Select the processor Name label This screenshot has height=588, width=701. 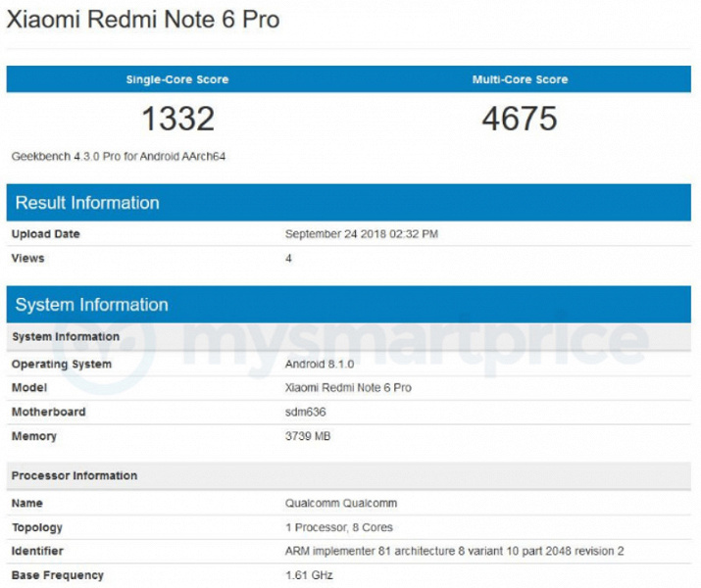point(26,503)
